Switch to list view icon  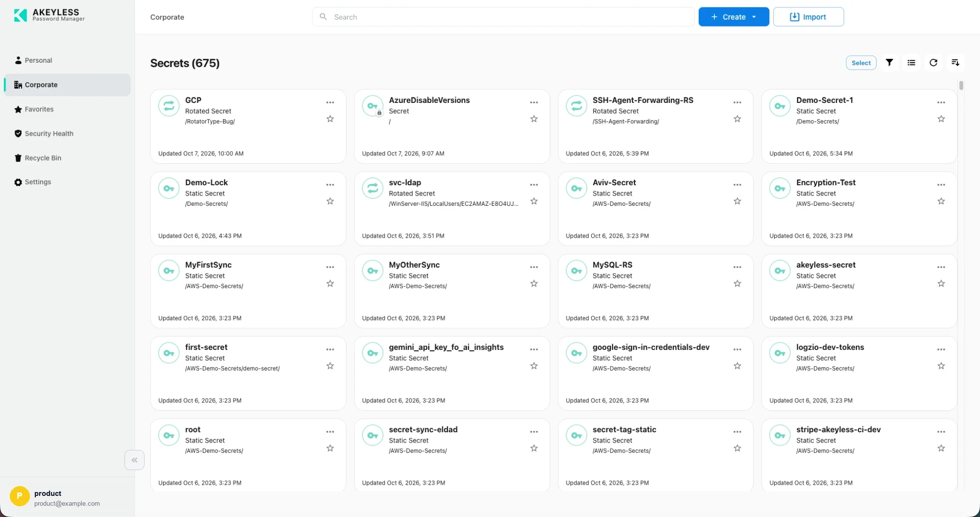[x=911, y=63]
